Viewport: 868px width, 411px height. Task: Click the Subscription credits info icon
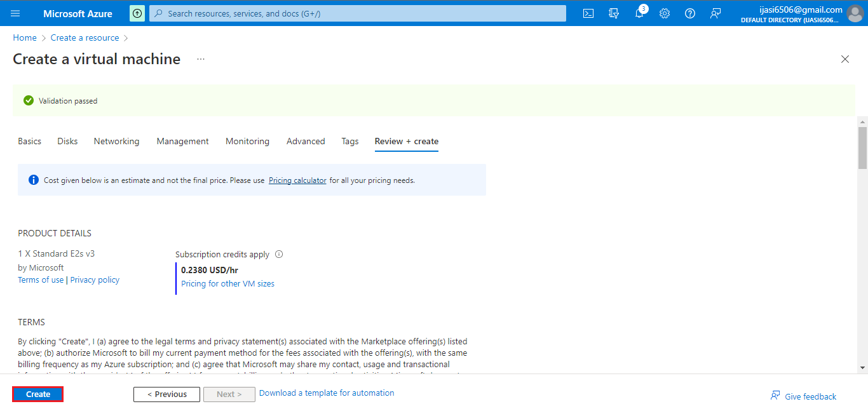[x=279, y=254]
